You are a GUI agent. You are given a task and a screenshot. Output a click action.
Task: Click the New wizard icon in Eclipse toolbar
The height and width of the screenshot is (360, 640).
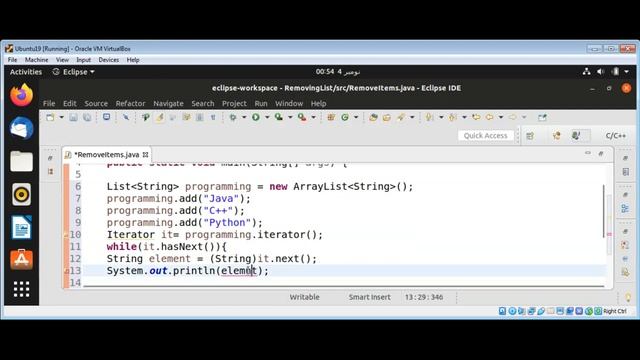point(50,118)
